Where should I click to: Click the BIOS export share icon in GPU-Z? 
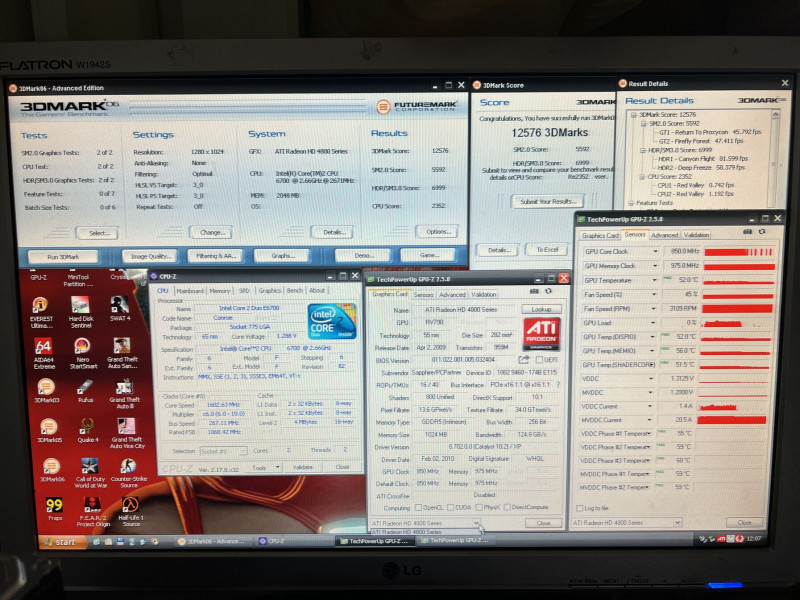click(x=523, y=360)
